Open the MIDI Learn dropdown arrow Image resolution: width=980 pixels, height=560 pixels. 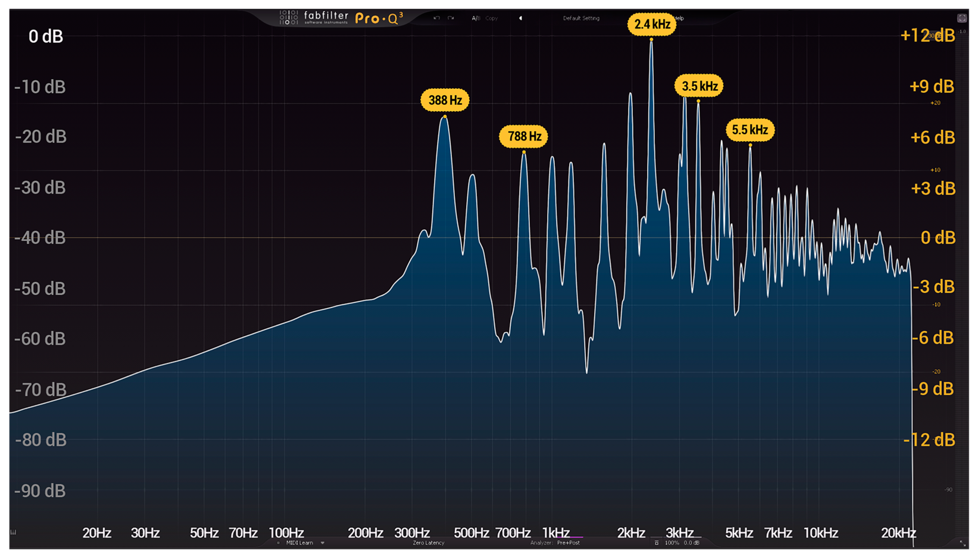point(323,543)
